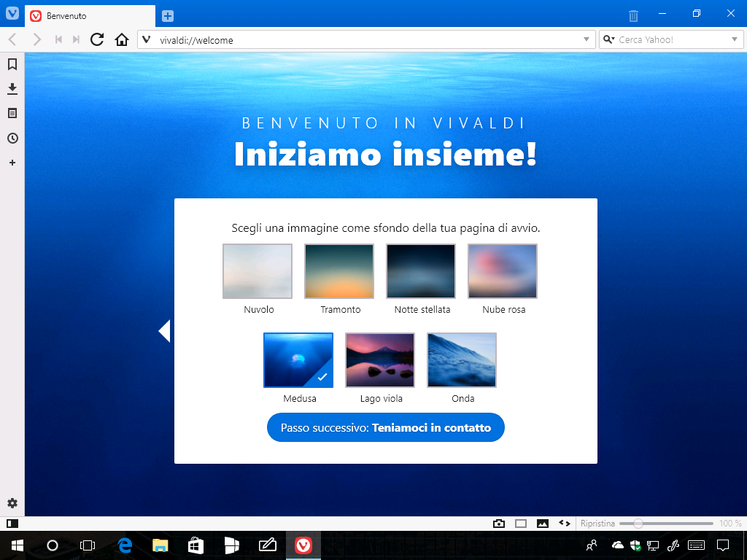This screenshot has height=560, width=747.
Task: Go to the home page
Action: click(122, 39)
